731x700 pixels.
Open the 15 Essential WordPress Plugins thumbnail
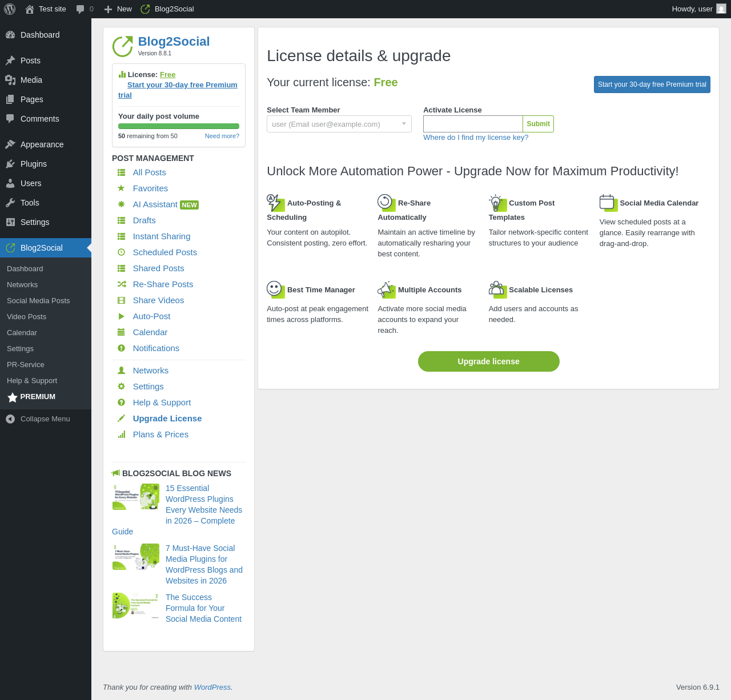click(136, 497)
